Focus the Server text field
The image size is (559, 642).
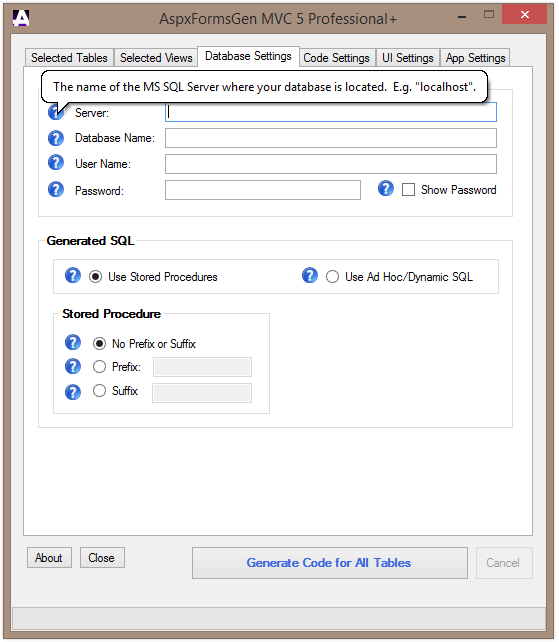[331, 112]
